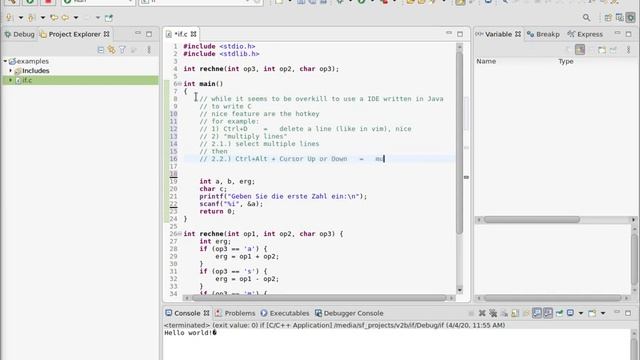Screen dimensions: 640x360
Task: Remove launch from the console
Action: (x=482, y=313)
